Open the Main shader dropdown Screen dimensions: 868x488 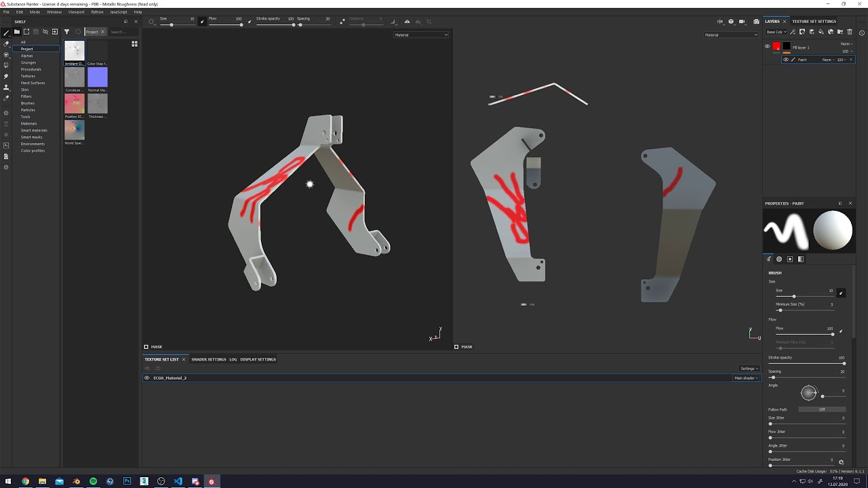coord(746,378)
